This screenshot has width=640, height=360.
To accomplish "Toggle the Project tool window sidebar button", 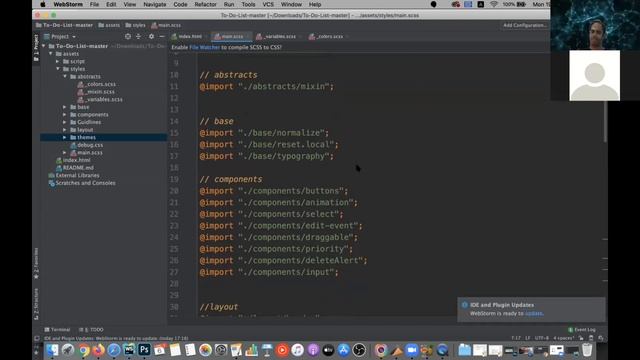I will [x=36, y=48].
